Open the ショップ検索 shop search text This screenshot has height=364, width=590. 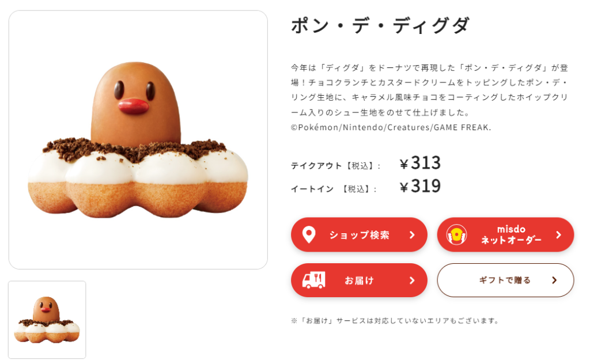coord(359,235)
